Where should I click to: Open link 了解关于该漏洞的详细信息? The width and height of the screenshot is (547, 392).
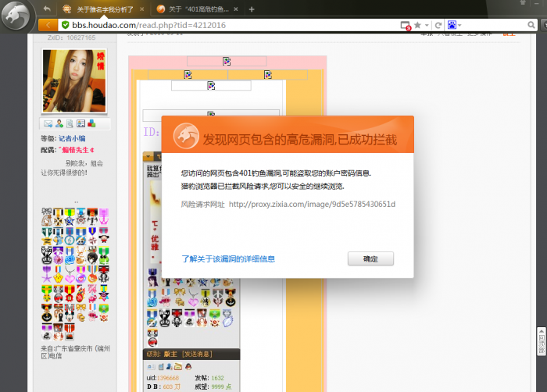click(x=228, y=258)
